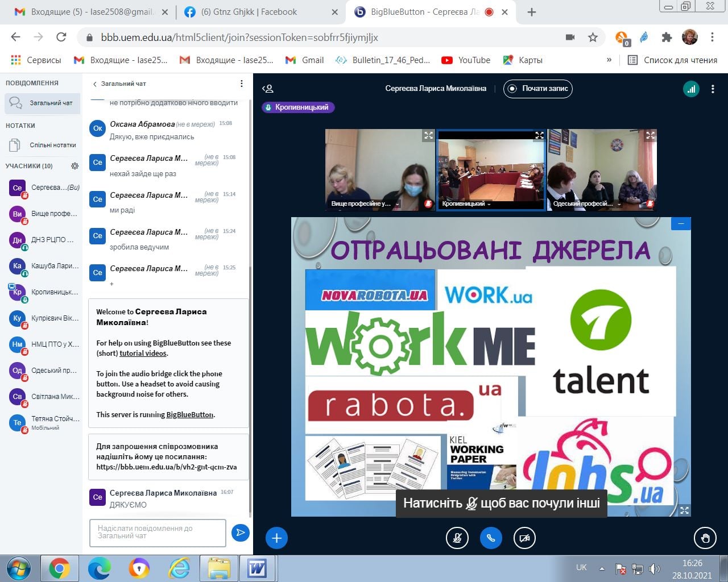
Task: Open the tutorial videos link
Action: point(143,354)
